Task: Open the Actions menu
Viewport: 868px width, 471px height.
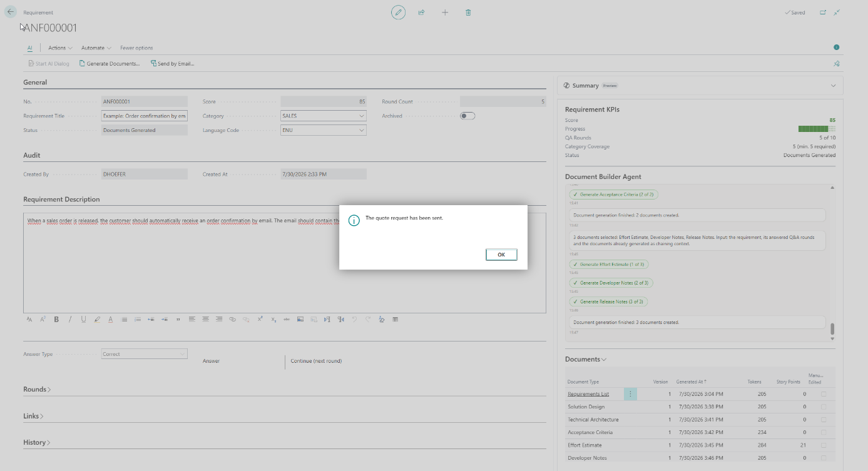Action: [x=60, y=48]
